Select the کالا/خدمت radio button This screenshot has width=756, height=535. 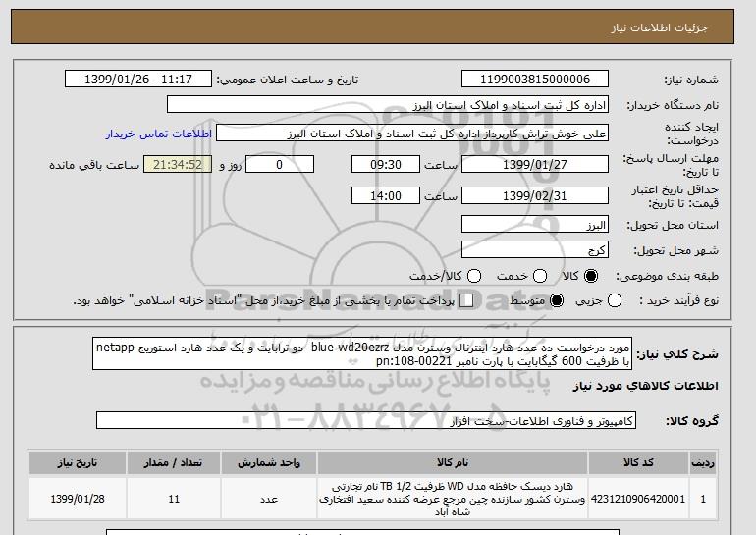tap(474, 276)
